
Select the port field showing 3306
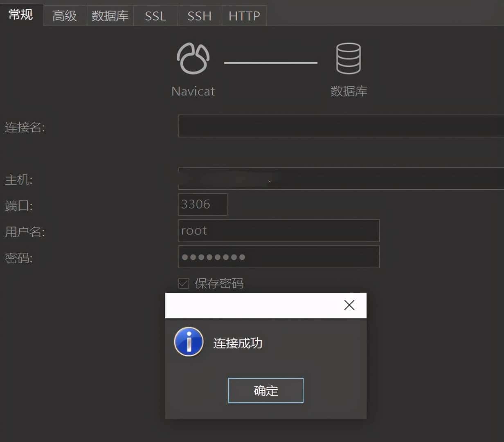(202, 204)
